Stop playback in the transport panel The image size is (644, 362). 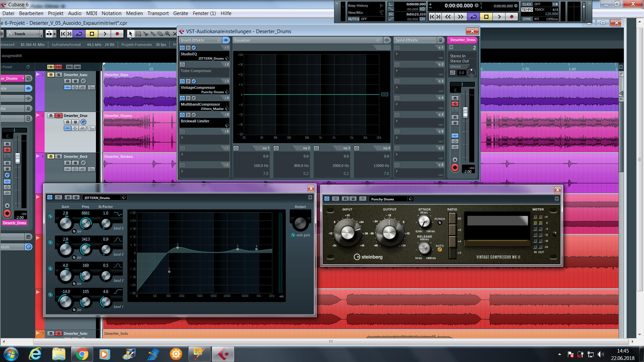click(486, 16)
